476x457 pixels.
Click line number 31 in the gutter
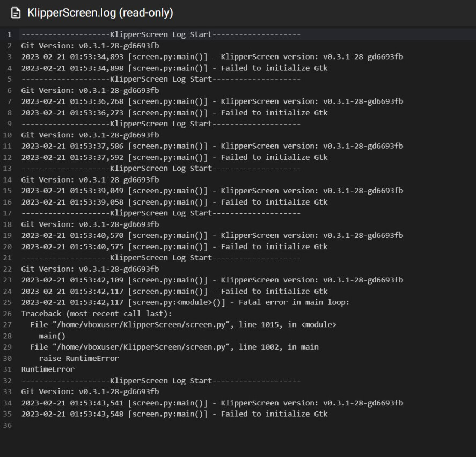[8, 369]
